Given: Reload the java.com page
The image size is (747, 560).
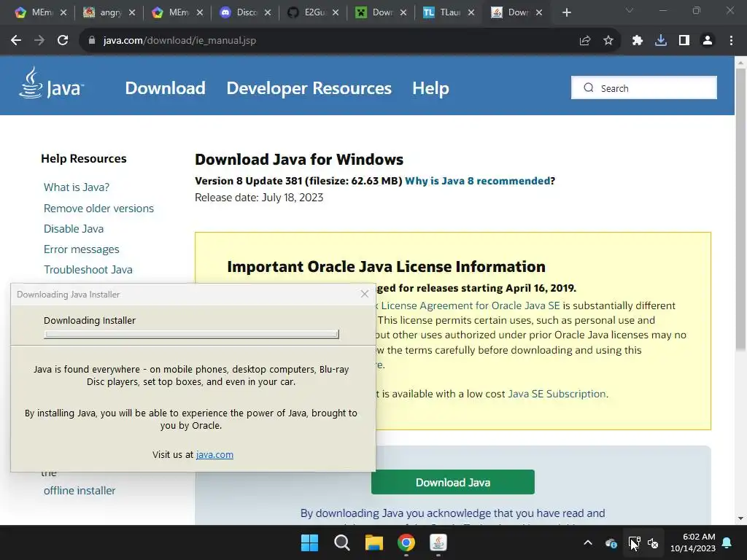Looking at the screenshot, I should (63, 41).
